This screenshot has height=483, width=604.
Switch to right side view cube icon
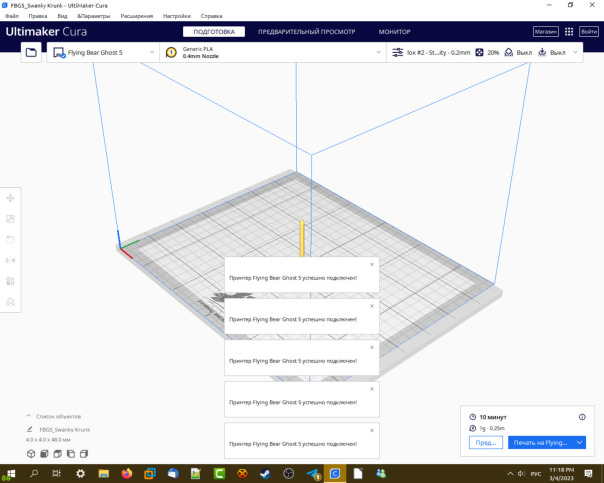click(84, 454)
